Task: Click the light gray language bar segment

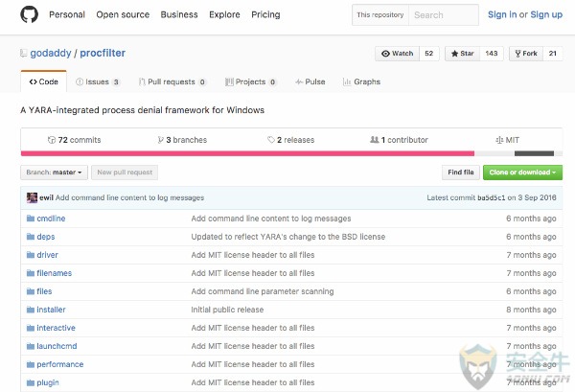Action: pos(494,153)
